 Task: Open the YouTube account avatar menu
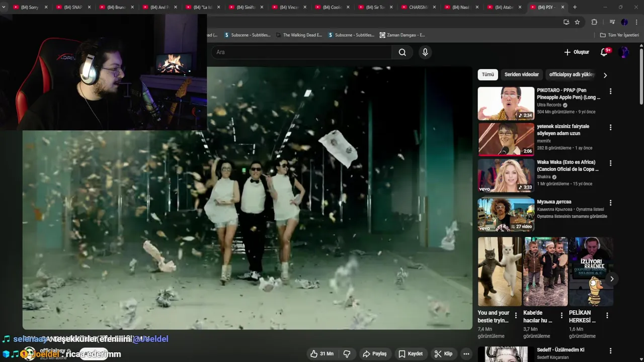tap(624, 52)
